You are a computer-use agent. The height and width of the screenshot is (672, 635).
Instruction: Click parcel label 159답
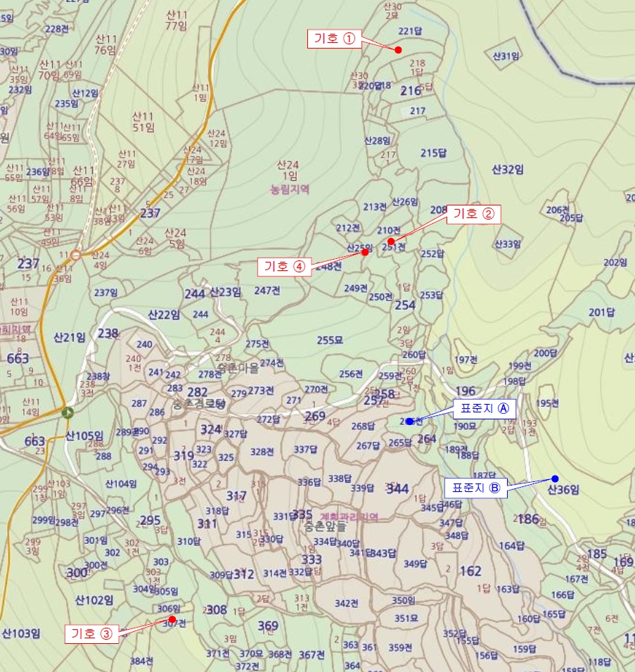pos(525,649)
